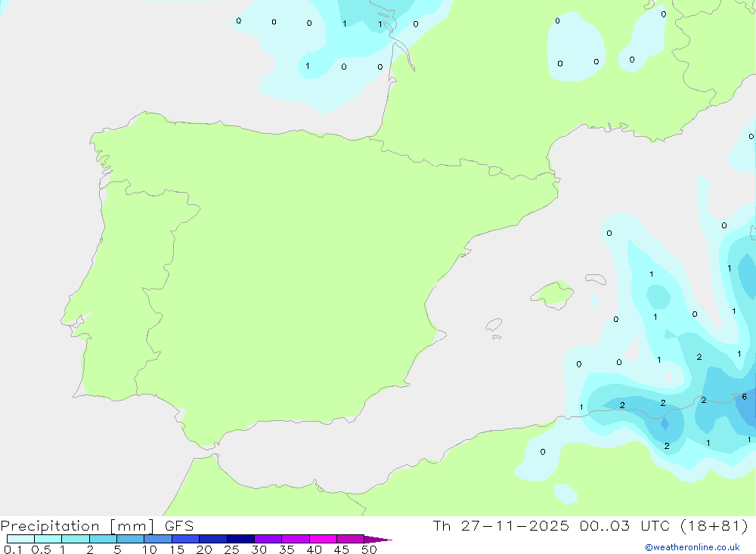Click the "0.5" legend scale label
The image size is (756, 554).
coord(41,549)
